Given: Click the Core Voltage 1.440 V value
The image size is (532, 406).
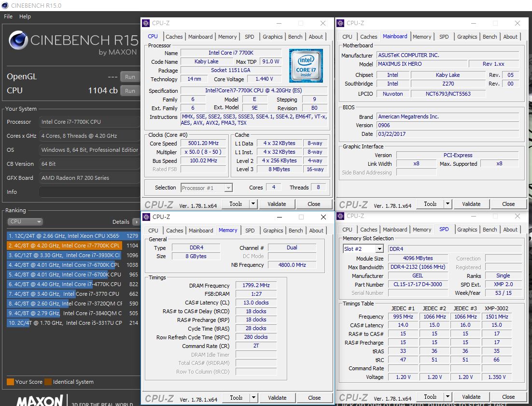Looking at the screenshot, I should [264, 79].
